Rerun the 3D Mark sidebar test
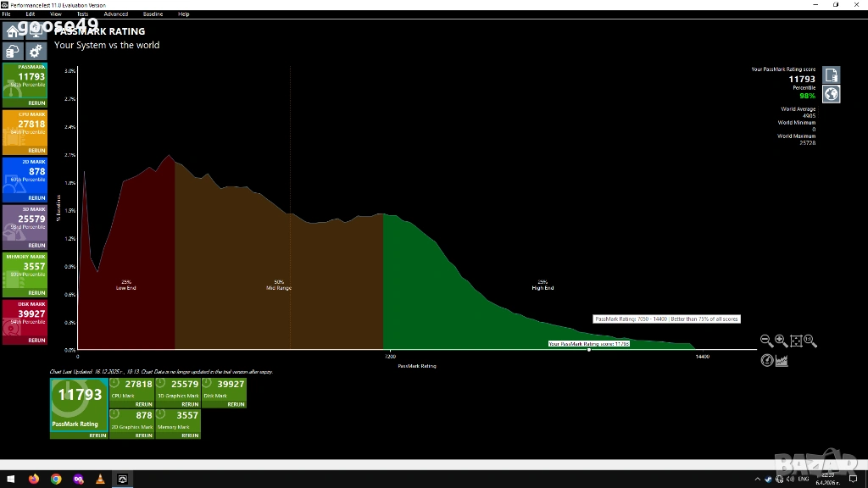 (36, 246)
